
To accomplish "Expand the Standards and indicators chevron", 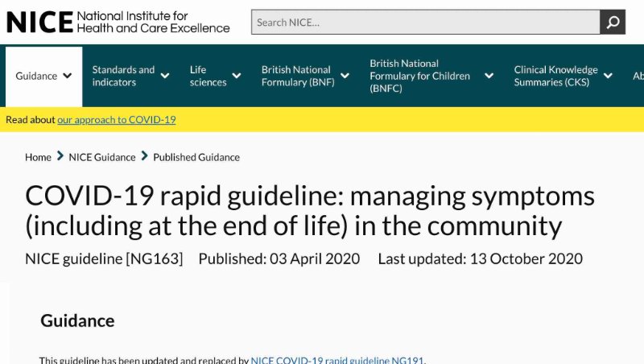I will tap(165, 76).
